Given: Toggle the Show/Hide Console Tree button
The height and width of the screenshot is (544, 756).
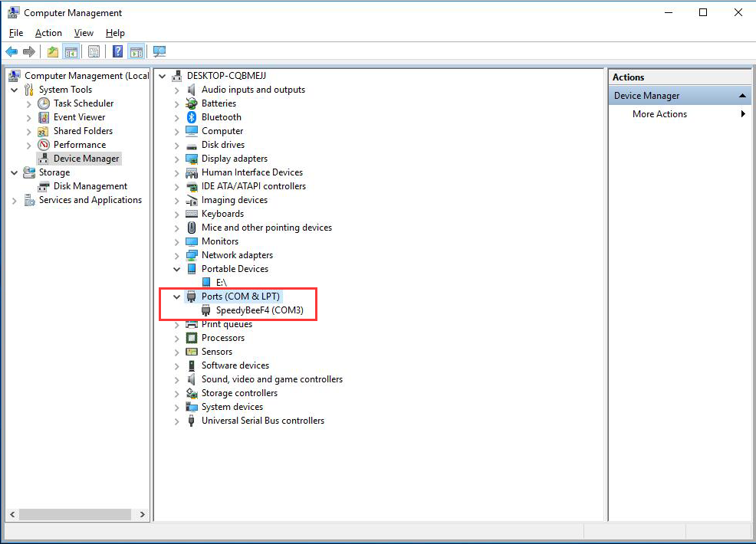Looking at the screenshot, I should (71, 52).
